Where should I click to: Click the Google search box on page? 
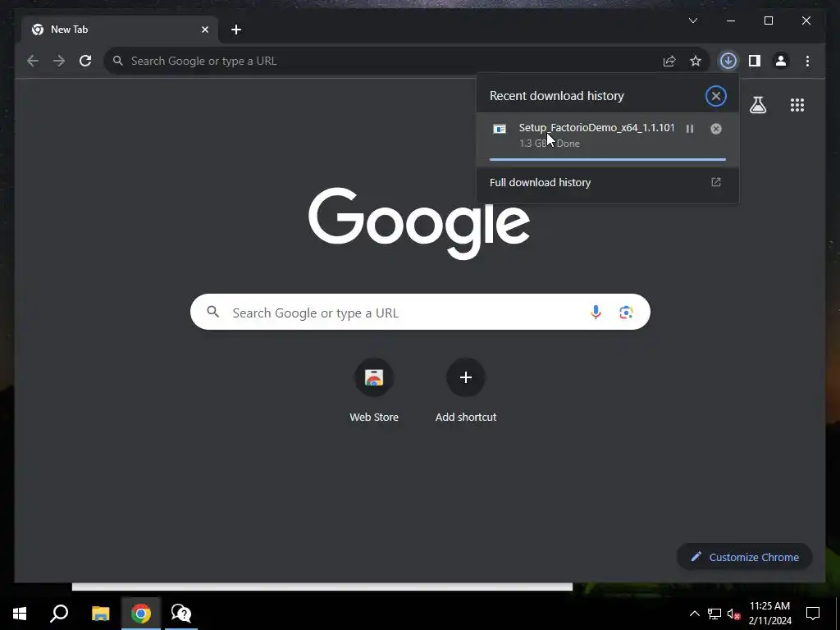(x=420, y=313)
